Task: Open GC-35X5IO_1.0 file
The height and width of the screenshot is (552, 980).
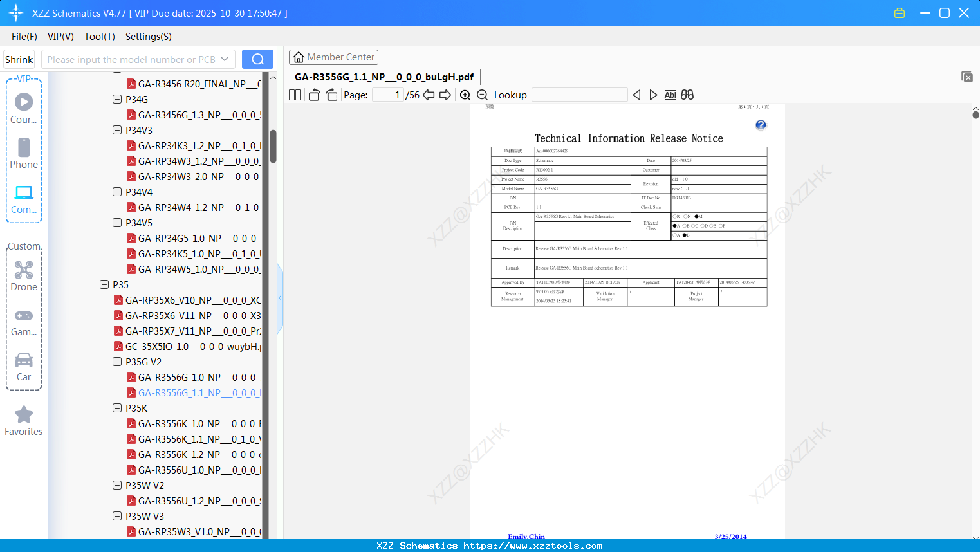Action: pyautogui.click(x=187, y=347)
